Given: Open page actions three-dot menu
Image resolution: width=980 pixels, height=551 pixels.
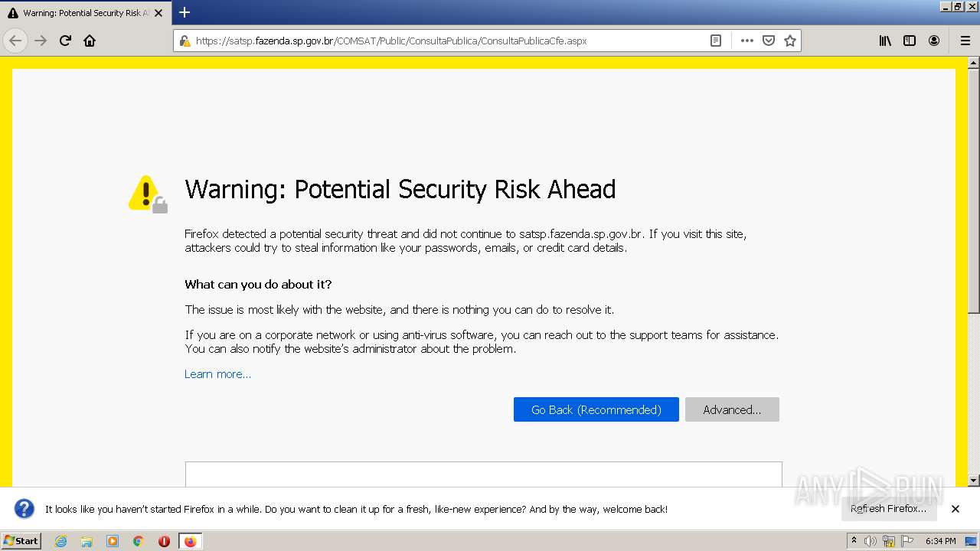Looking at the screenshot, I should [x=746, y=41].
